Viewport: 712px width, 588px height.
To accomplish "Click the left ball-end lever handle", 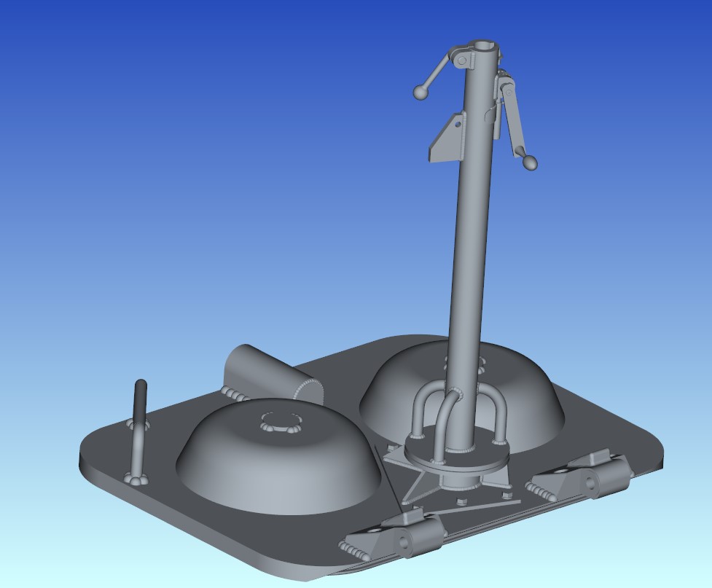I will [420, 93].
